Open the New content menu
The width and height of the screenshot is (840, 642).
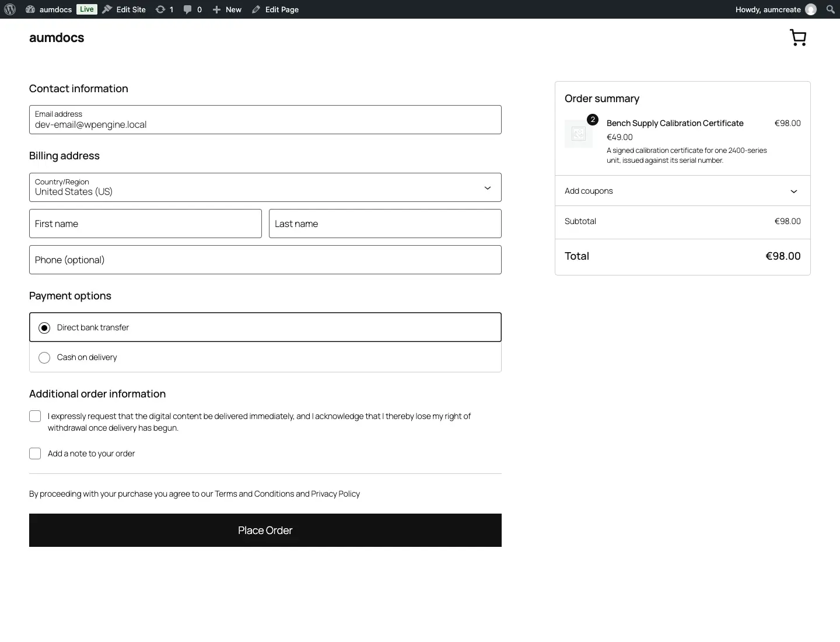227,9
